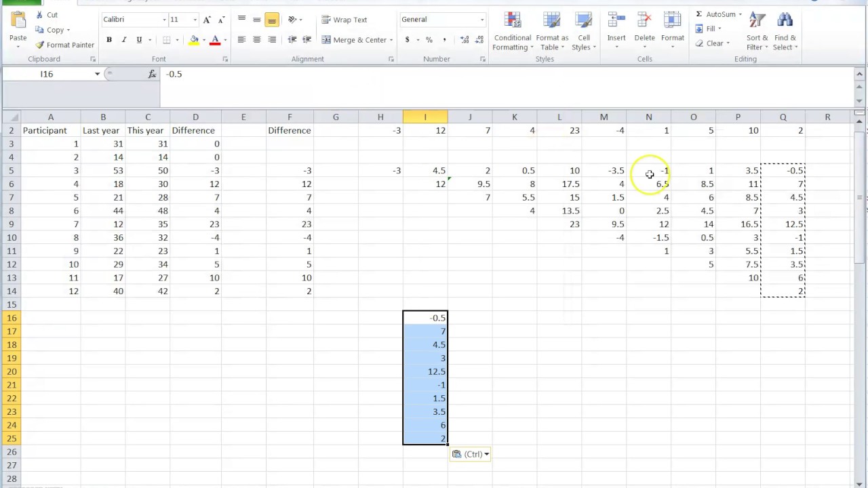The height and width of the screenshot is (488, 868).
Task: Align text left
Action: pyautogui.click(x=241, y=40)
